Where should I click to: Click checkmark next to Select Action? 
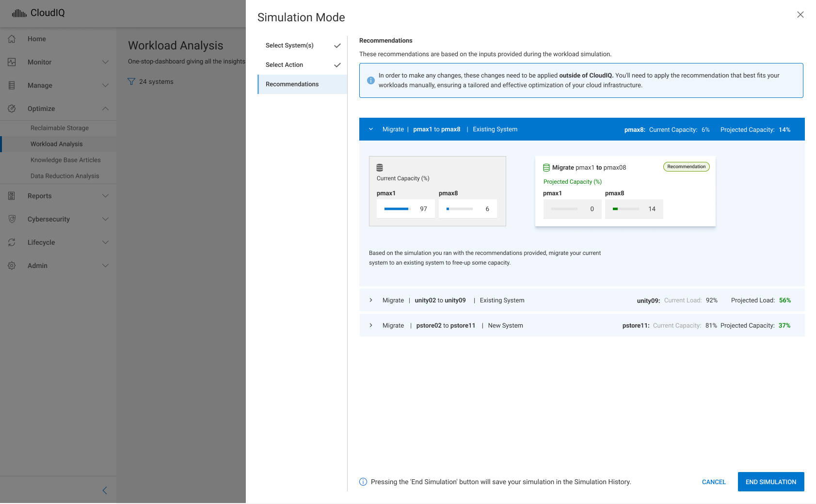[337, 65]
